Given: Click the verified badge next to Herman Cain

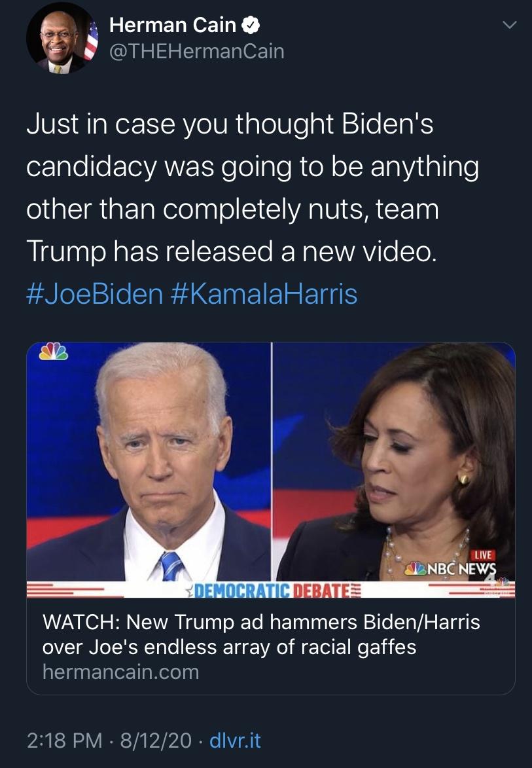Looking at the screenshot, I should 251,26.
